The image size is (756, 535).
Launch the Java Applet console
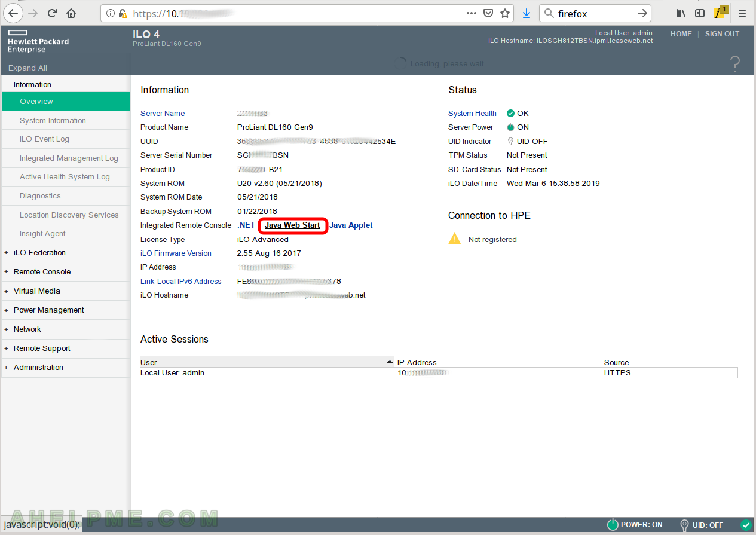point(351,225)
